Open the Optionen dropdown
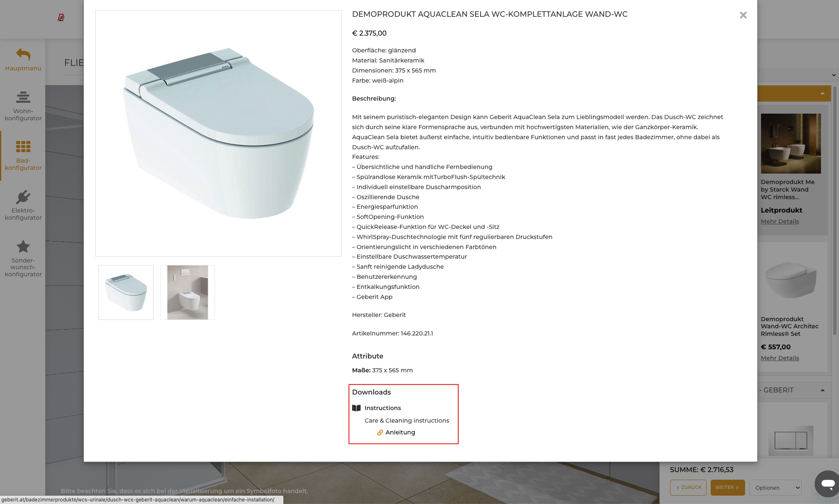 tap(775, 488)
